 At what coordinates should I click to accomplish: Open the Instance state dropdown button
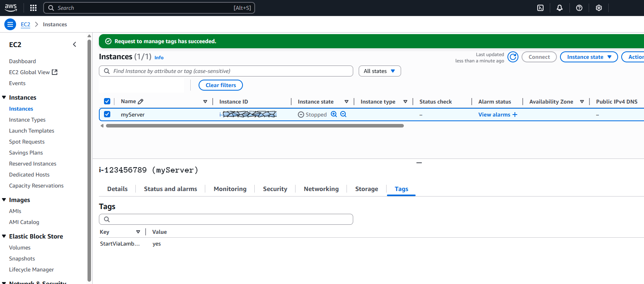tap(589, 57)
